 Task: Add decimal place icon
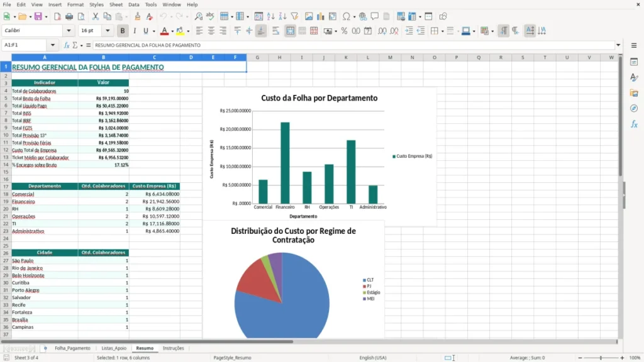click(382, 31)
